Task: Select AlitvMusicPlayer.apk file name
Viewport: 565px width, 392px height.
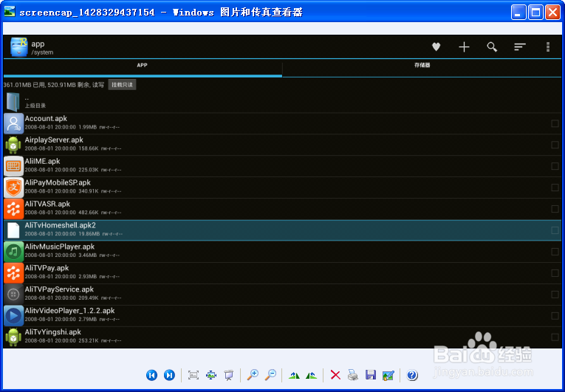Action: pyautogui.click(x=60, y=247)
